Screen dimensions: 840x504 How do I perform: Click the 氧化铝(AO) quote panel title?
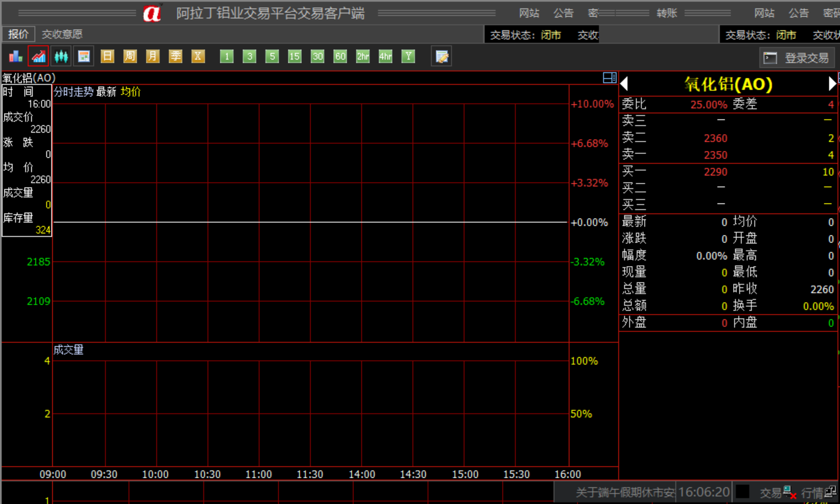click(728, 84)
